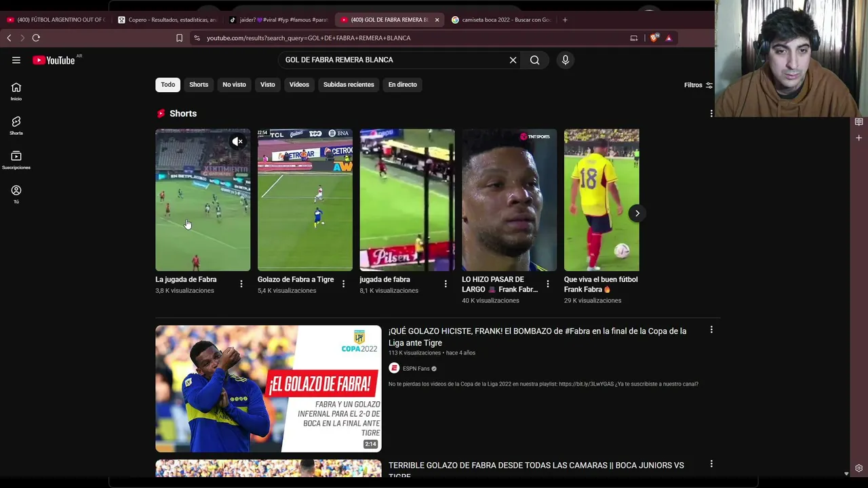Open more options for 'La jugada de Fabra'
The width and height of the screenshot is (868, 488).
point(241,284)
